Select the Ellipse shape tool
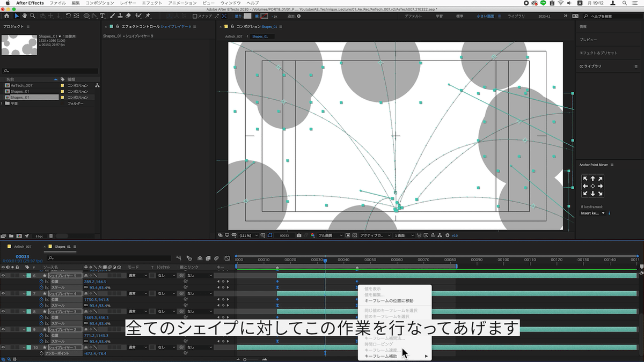 pos(86,16)
